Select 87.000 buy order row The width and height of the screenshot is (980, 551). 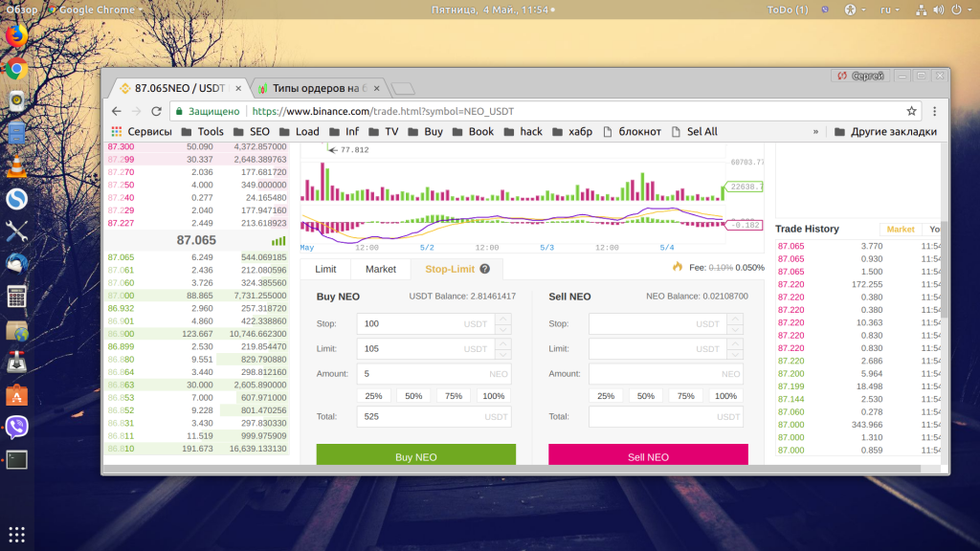point(197,296)
